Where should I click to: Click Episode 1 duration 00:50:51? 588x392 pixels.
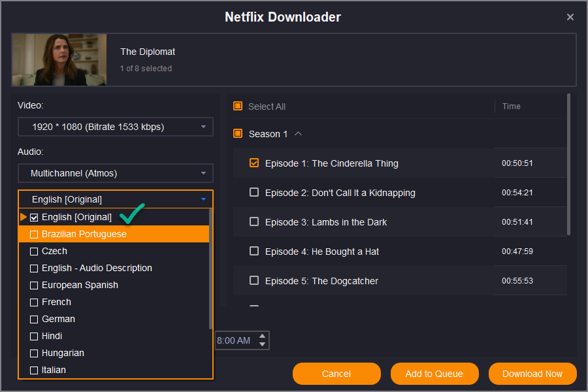click(x=517, y=163)
